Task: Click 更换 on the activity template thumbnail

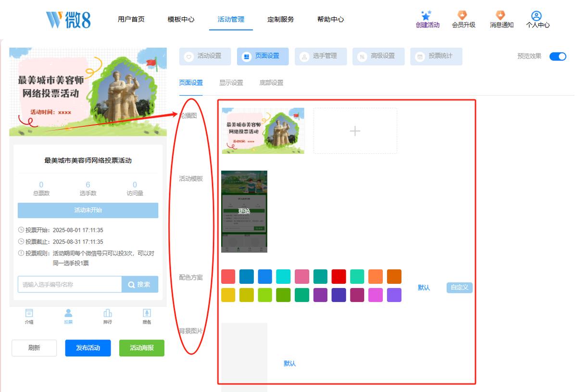Action: pyautogui.click(x=244, y=211)
